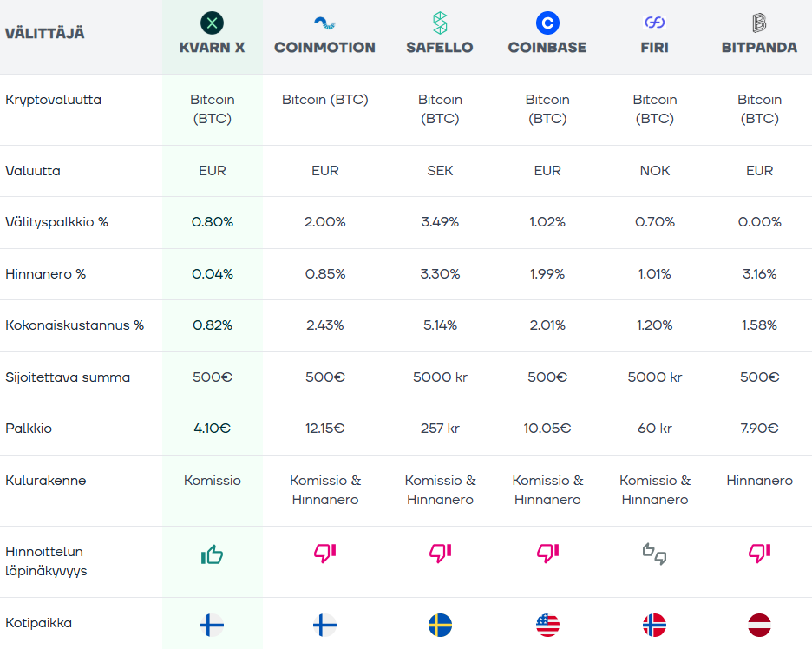Click the Latvian flag under Bitpanda
Viewport: 812px width, 649px height.
coord(759,625)
